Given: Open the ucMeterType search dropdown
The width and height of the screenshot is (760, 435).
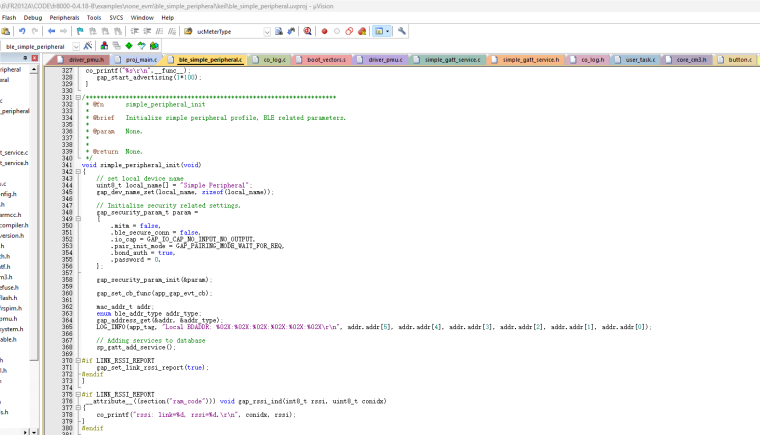Looking at the screenshot, I should pyautogui.click(x=267, y=31).
